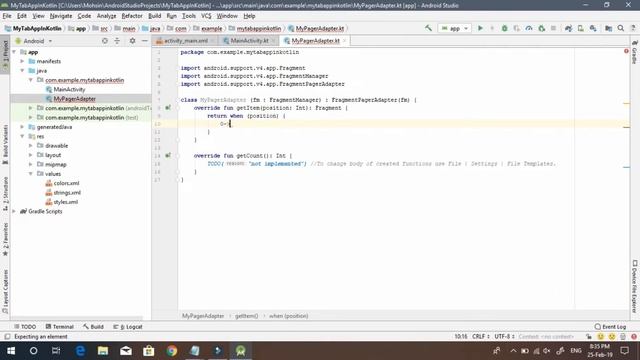
Task: Collapse the java folder
Action: point(22,71)
